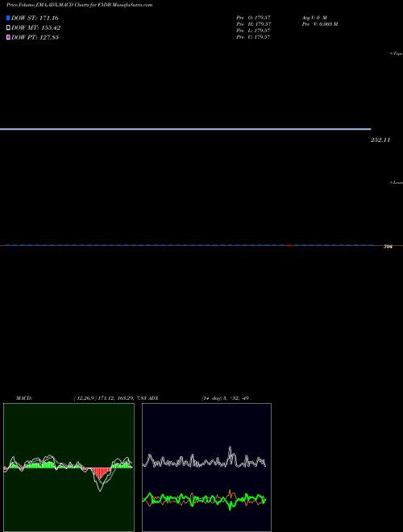This screenshot has height=532, width=403.
Task: Click the white DOW MT legend swatch
Action: point(8,28)
